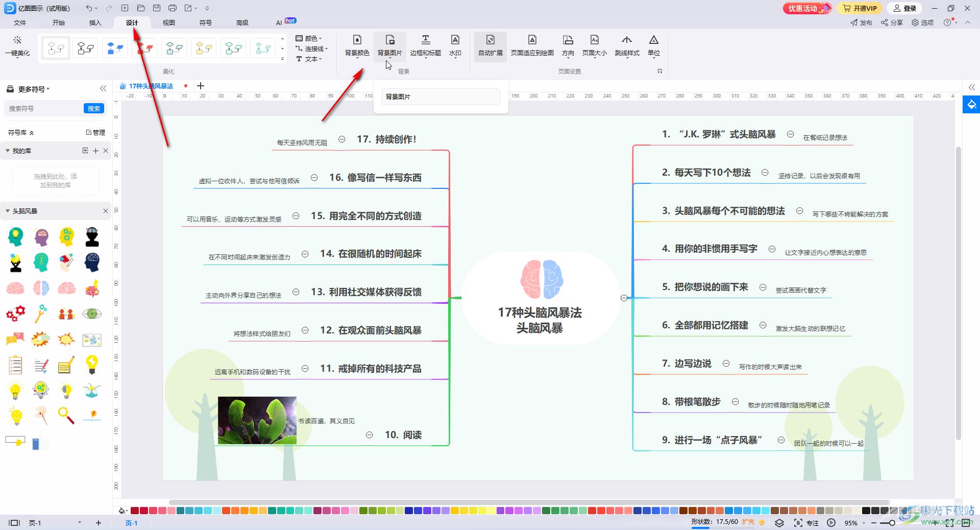Collapse the 7. 边写边说 branch toggle
The width and height of the screenshot is (980, 530).
726,364
